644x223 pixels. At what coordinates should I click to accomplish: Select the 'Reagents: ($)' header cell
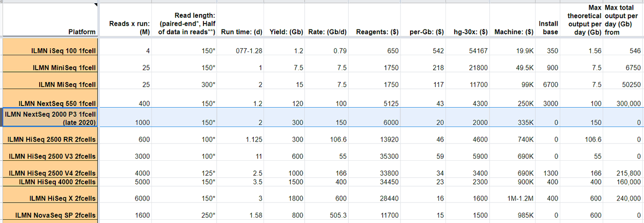click(375, 20)
